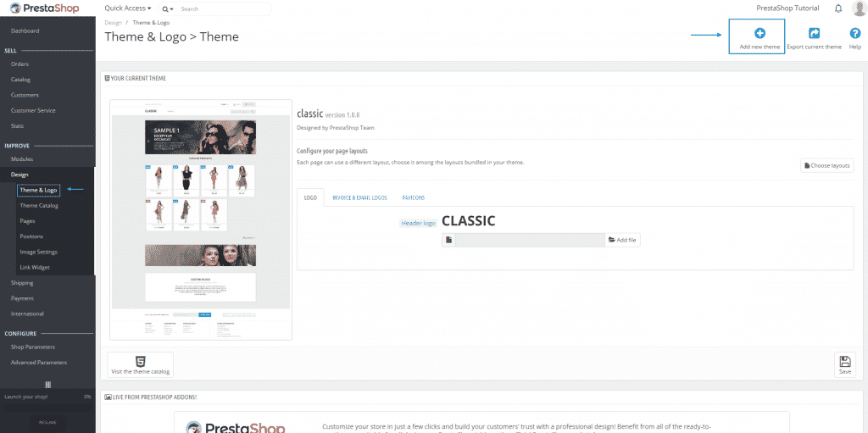Click the Resume button in Launch your shop
Viewport: 868px width, 433px height.
coord(47,422)
